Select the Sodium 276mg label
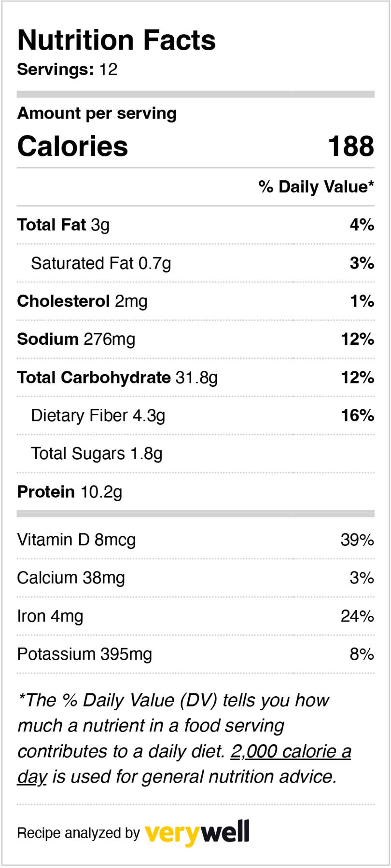 pos(76,339)
